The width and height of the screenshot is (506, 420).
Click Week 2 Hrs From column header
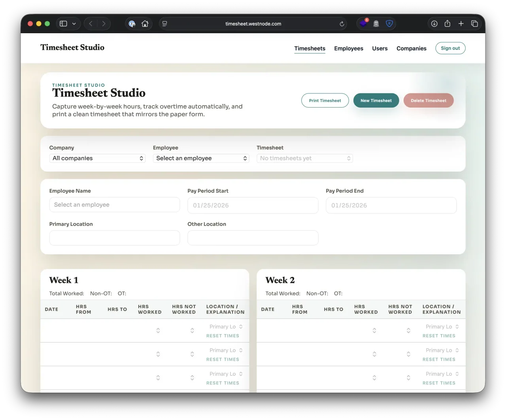coord(300,309)
